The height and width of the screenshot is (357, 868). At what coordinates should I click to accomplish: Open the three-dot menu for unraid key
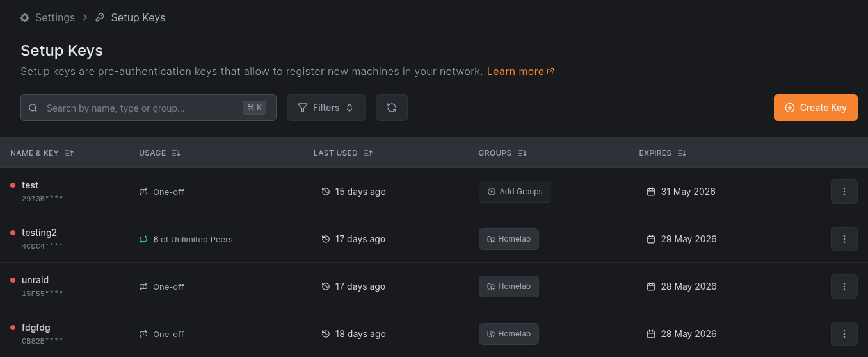pyautogui.click(x=844, y=286)
